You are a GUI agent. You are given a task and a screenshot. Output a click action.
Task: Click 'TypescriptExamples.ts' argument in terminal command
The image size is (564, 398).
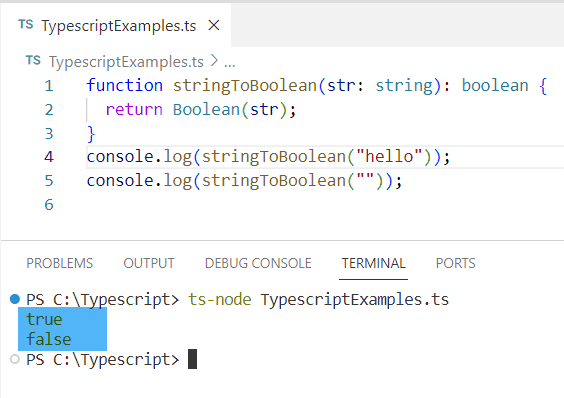[x=355, y=300]
